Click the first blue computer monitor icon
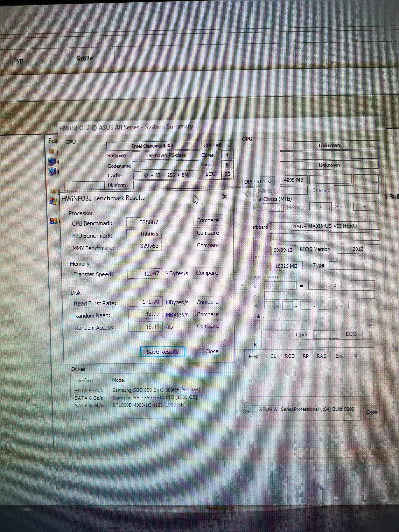 click(52, 161)
